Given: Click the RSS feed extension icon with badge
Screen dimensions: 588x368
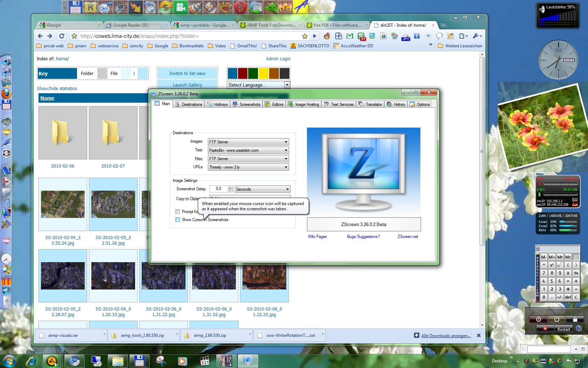Looking at the screenshot, I should click(361, 36).
